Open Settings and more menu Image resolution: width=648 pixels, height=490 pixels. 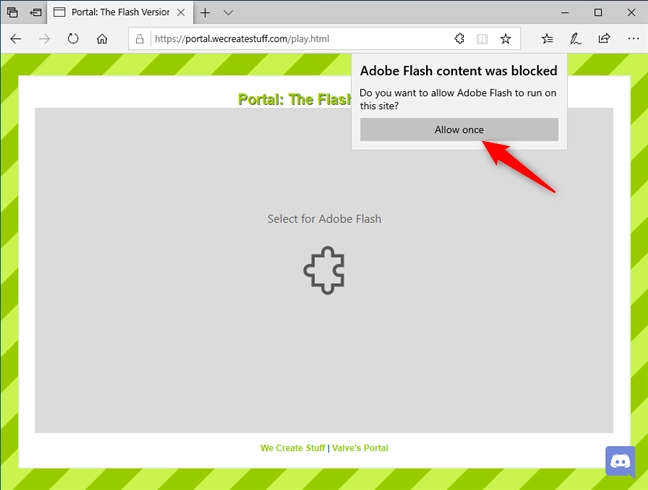click(x=633, y=39)
